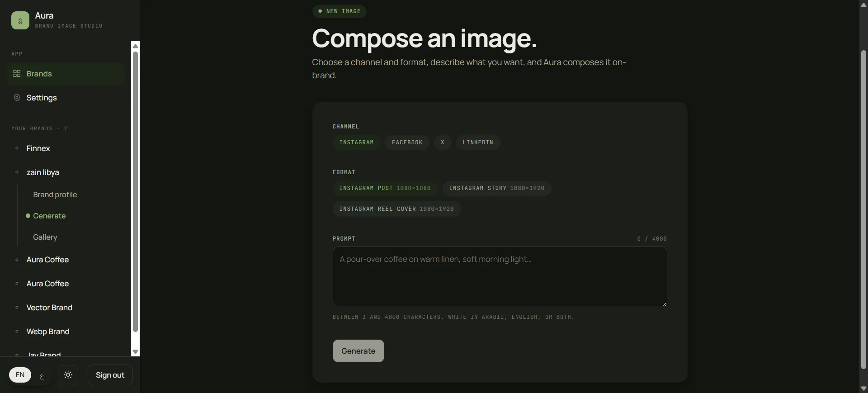Click the "BETWEEN 3 AND 4000 CHARACTERS" hint

point(453,317)
